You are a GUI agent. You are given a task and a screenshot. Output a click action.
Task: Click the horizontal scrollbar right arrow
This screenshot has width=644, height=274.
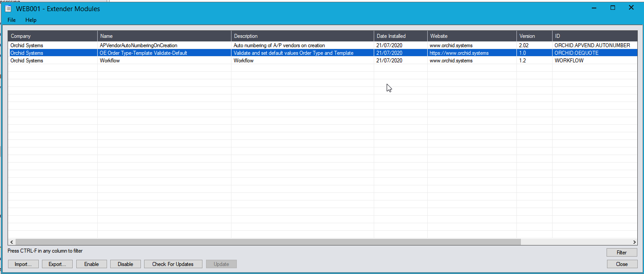tap(635, 242)
